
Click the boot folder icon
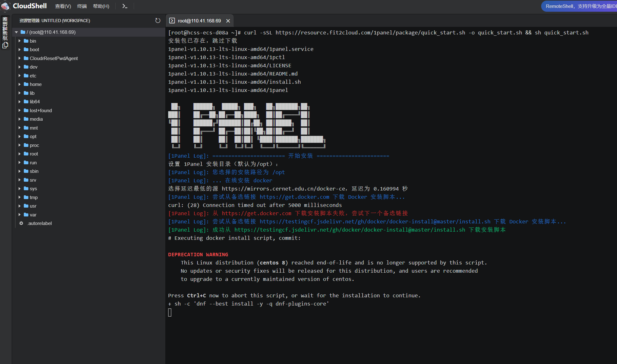[26, 50]
